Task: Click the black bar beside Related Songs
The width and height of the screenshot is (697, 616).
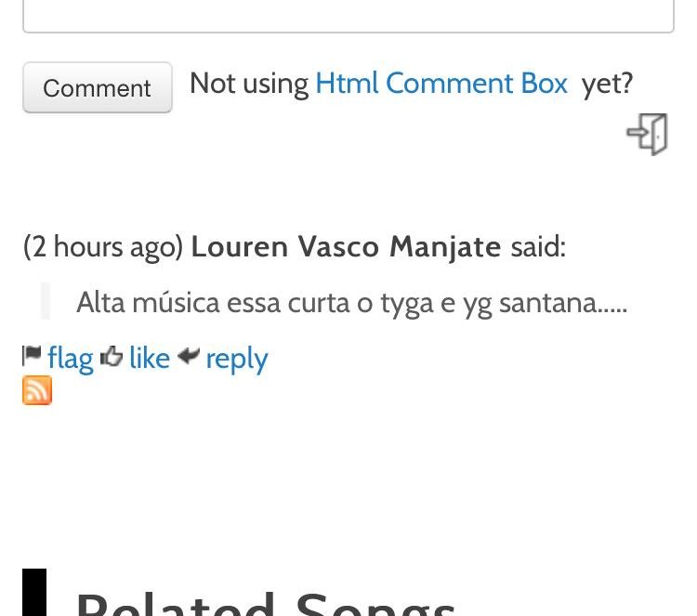Action: click(34, 592)
